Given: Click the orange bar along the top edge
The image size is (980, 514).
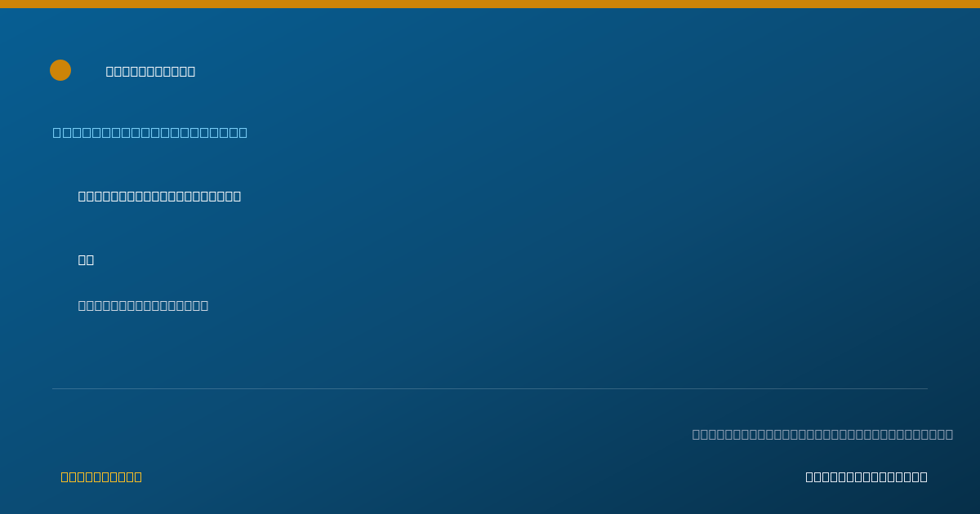Looking at the screenshot, I should 490,4.
